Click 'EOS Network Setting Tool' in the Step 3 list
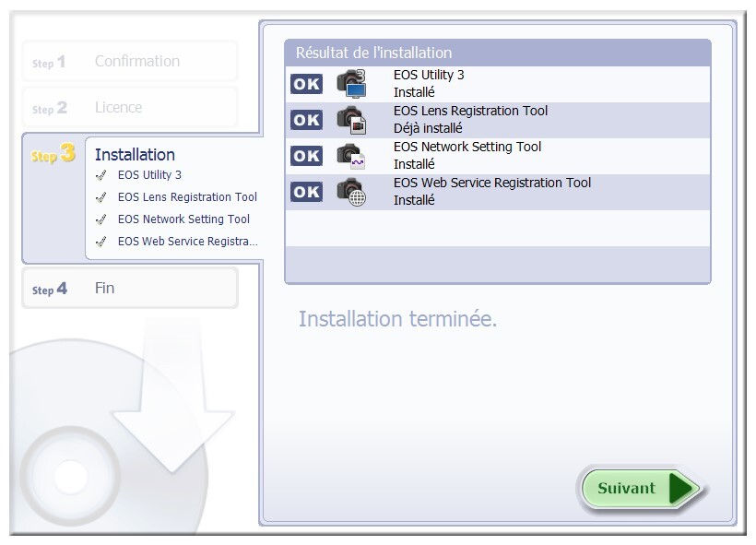This screenshot has width=756, height=545. (x=183, y=219)
